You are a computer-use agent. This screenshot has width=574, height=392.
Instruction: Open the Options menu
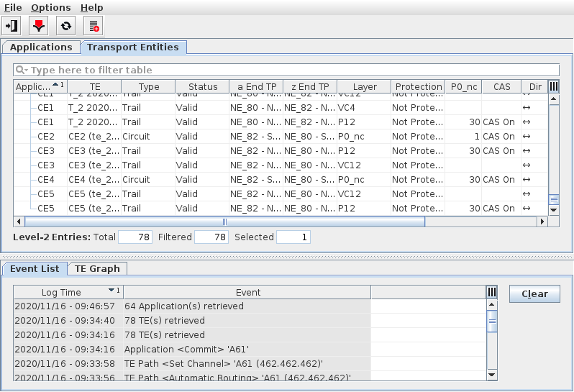click(50, 7)
